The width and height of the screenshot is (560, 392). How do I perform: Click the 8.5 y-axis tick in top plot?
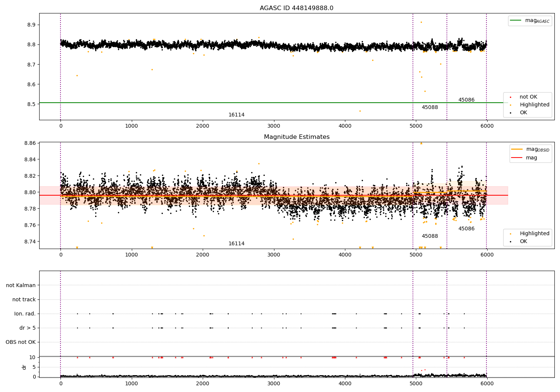click(31, 105)
